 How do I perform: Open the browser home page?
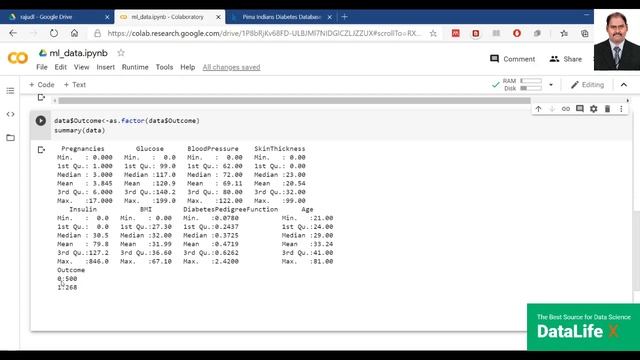pyautogui.click(x=74, y=33)
